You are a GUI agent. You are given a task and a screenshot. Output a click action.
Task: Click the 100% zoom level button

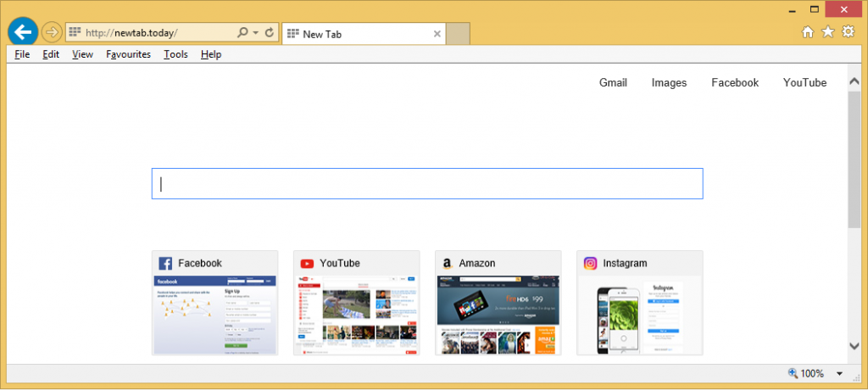click(805, 374)
